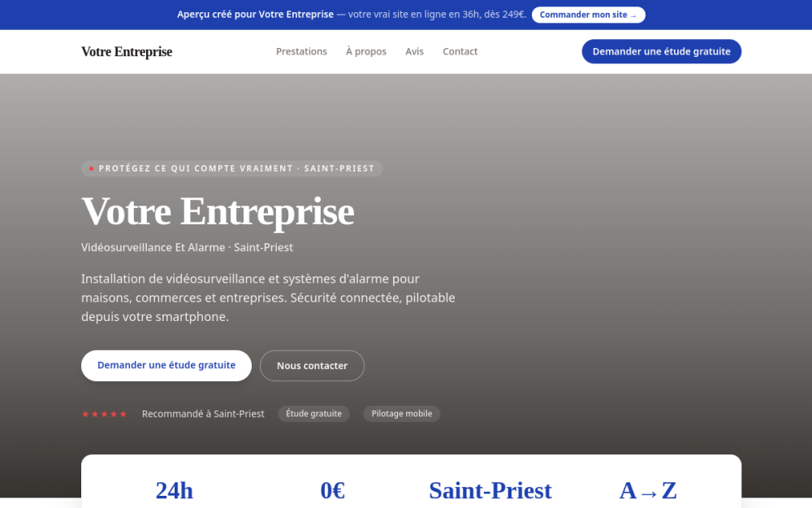This screenshot has width=812, height=508.
Task: Click the red five-star rating
Action: pos(104,414)
